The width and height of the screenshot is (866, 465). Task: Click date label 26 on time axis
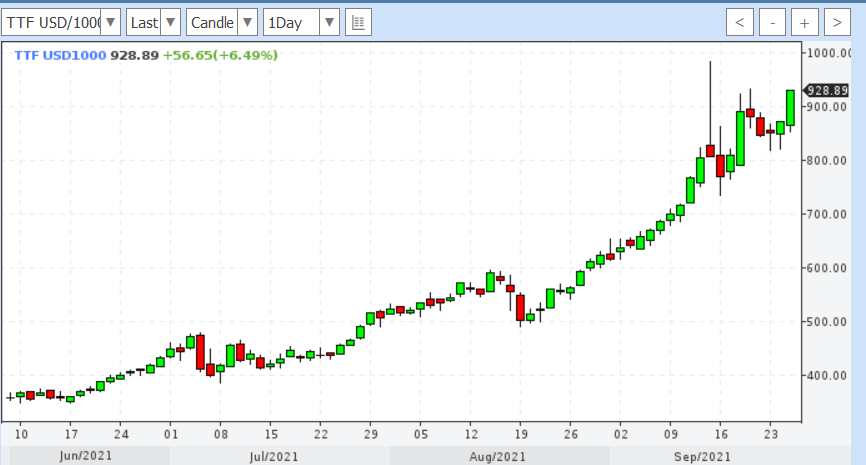point(571,435)
